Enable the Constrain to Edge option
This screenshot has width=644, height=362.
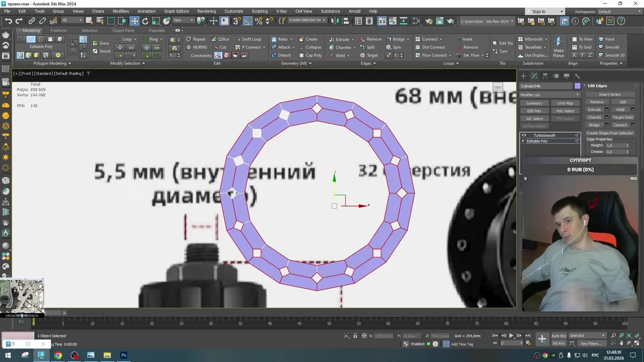pyautogui.click(x=227, y=55)
